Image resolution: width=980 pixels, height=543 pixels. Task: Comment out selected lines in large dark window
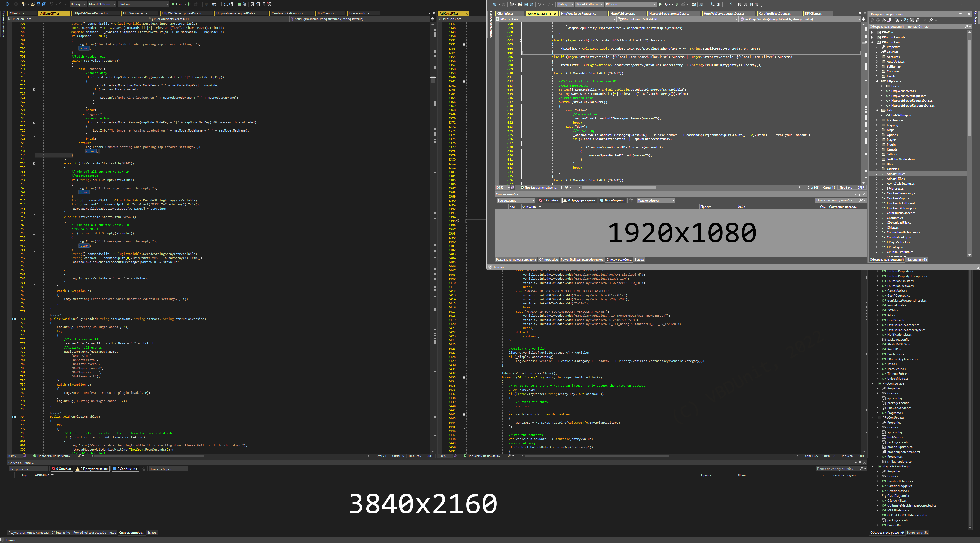click(x=239, y=4)
